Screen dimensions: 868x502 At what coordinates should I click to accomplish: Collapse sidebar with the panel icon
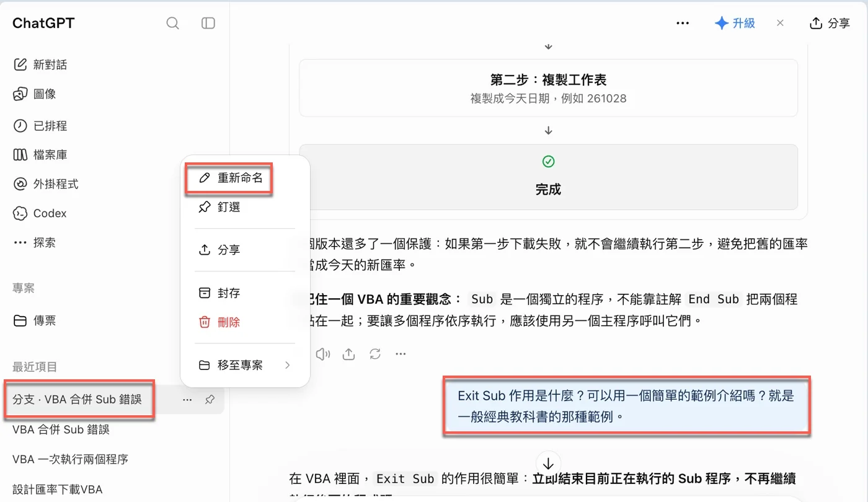pos(208,24)
